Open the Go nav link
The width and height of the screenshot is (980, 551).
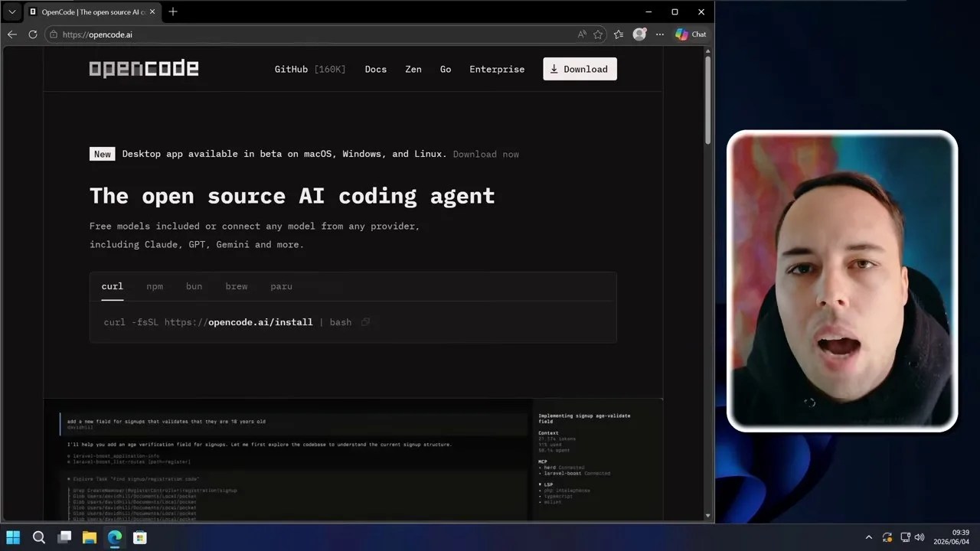point(446,69)
